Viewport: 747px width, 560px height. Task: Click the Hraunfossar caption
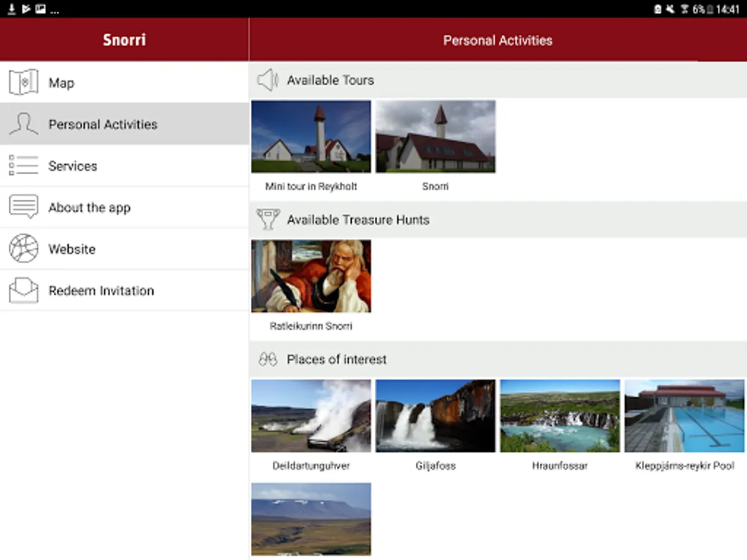pyautogui.click(x=560, y=465)
